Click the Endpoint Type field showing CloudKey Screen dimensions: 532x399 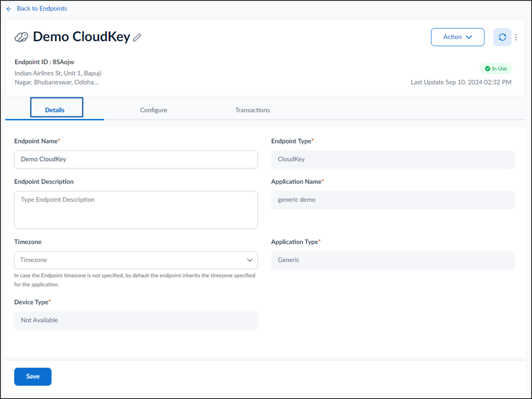tap(393, 159)
